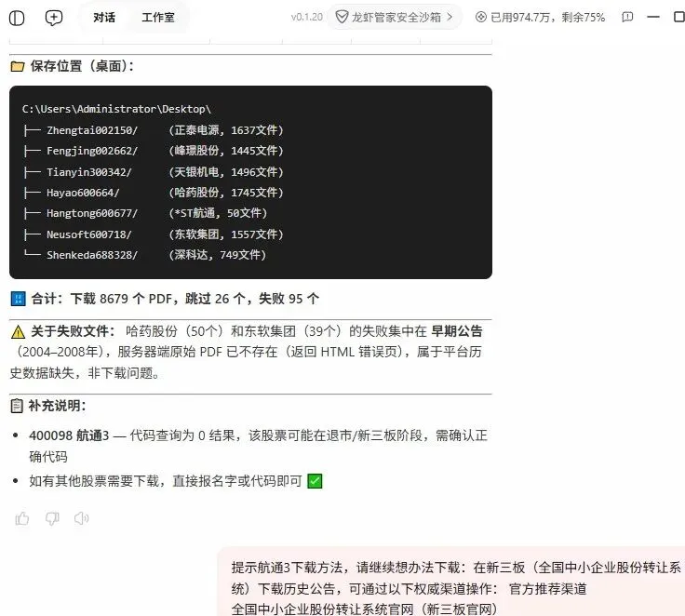Click the text 深科达, 749文件
Image resolution: width=685 pixels, height=616 pixels.
(217, 255)
